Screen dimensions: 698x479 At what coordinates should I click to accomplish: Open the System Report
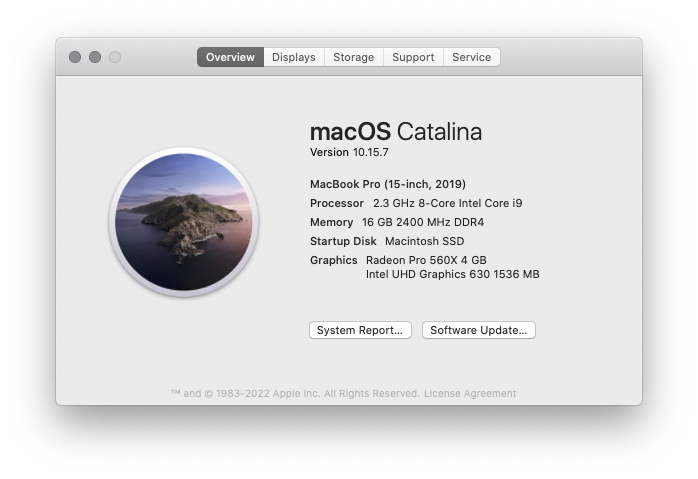pyautogui.click(x=360, y=330)
